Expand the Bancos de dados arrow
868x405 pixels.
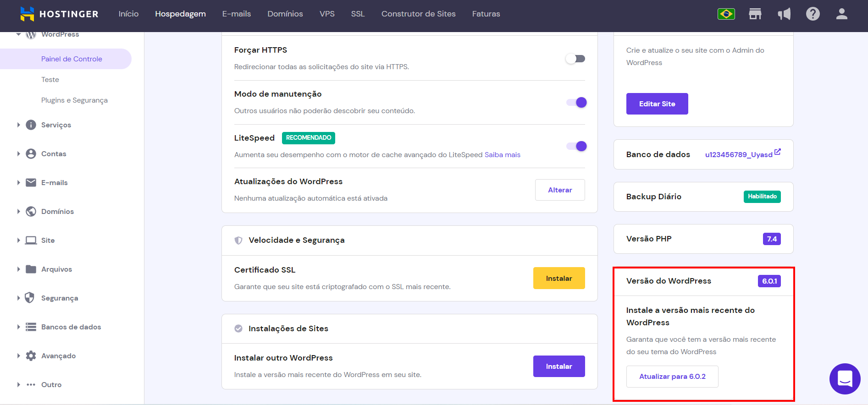[18, 327]
